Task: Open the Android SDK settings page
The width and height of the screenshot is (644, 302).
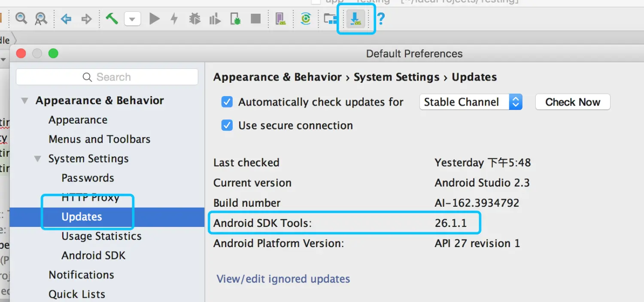Action: tap(94, 256)
